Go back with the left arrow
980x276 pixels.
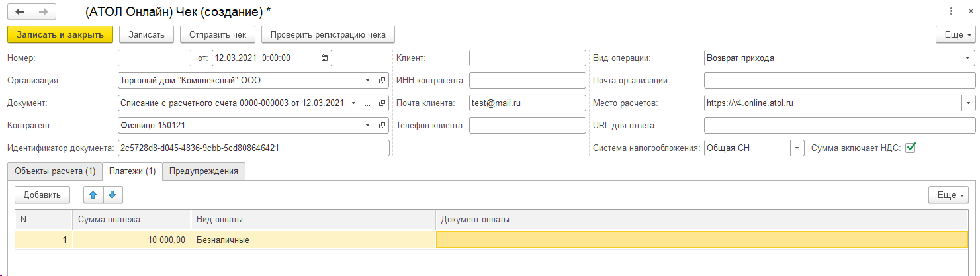[x=19, y=11]
